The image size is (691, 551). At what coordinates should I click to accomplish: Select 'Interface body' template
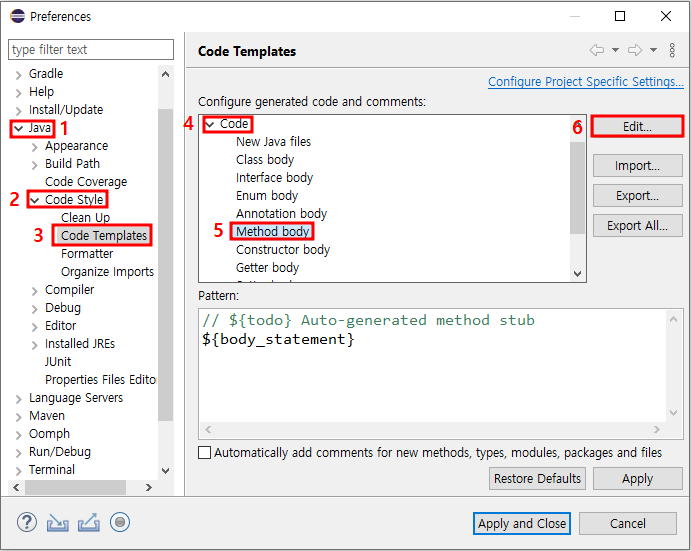coord(274,178)
